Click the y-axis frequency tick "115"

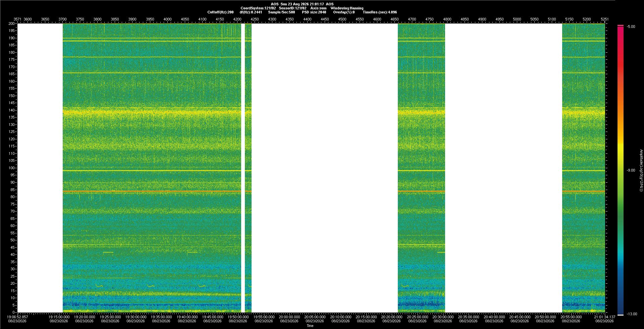[x=12, y=146]
